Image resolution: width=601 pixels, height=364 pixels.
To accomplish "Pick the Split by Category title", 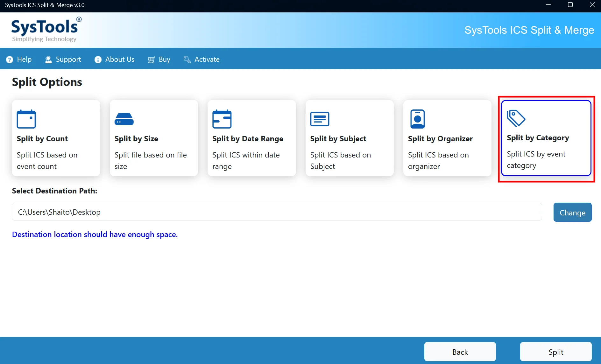I will click(538, 138).
